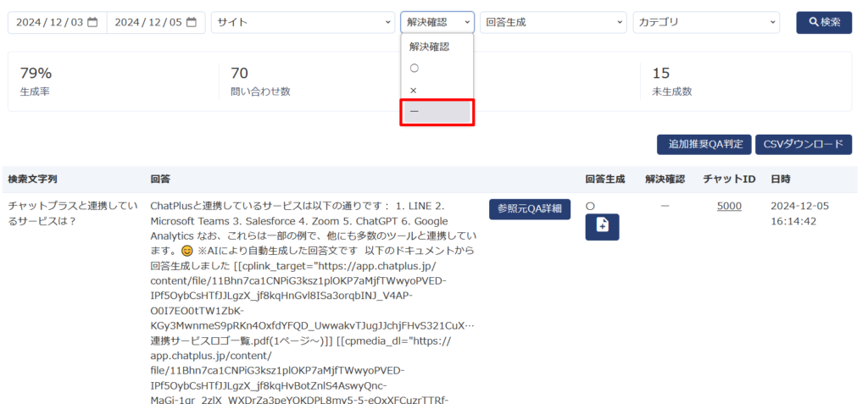
Task: Click the 日時 column header
Action: point(780,180)
